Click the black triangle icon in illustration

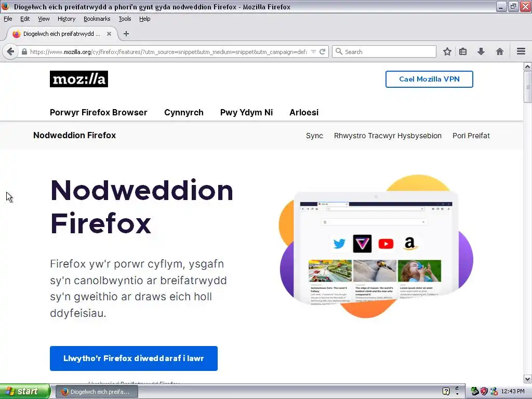click(362, 244)
